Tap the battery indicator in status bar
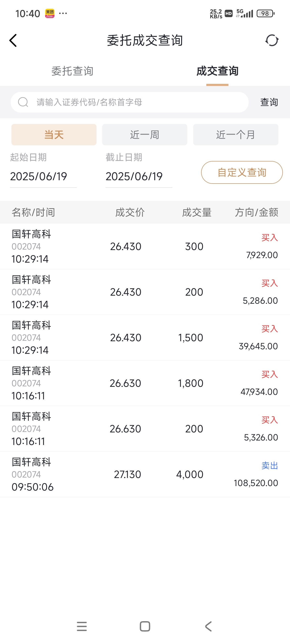290x644 pixels. (266, 13)
